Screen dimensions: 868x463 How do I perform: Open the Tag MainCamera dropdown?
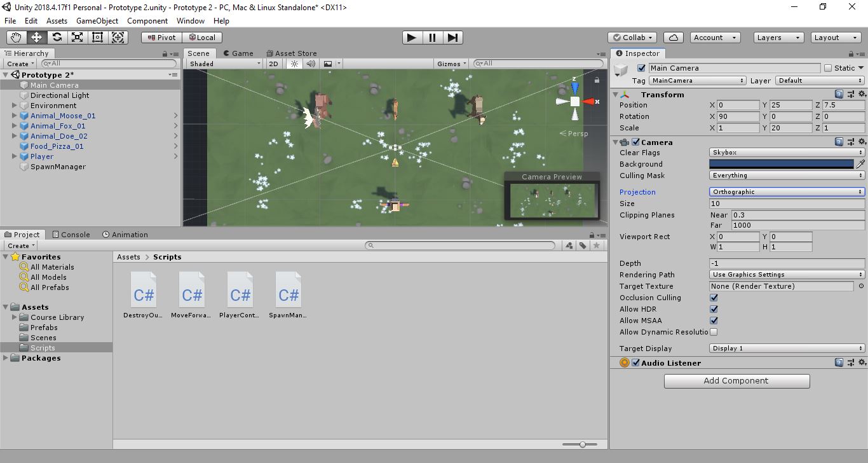(697, 81)
